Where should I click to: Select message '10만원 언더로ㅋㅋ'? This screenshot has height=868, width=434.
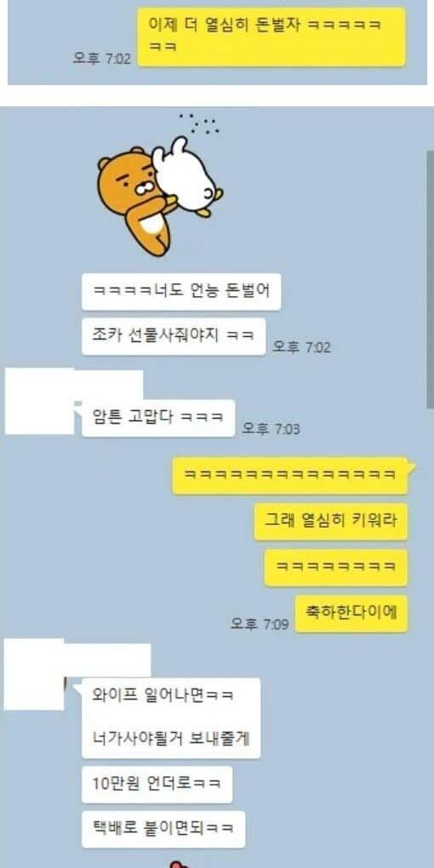pos(157,785)
